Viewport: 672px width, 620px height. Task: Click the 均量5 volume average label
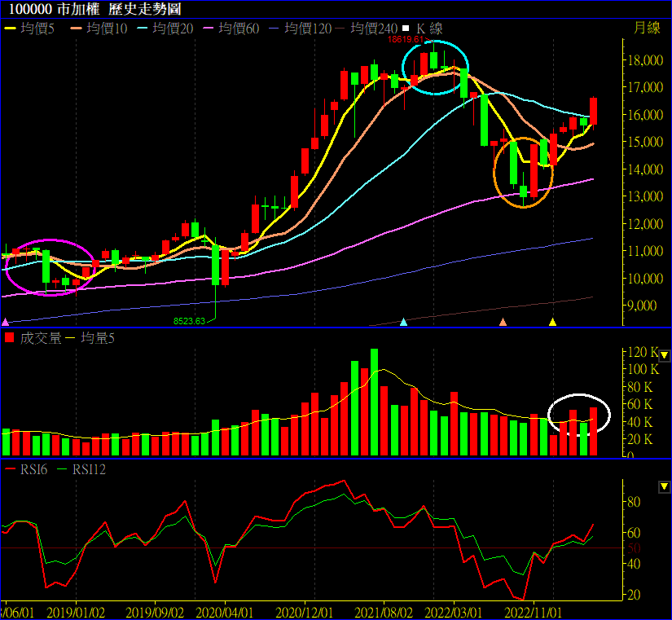pos(98,337)
